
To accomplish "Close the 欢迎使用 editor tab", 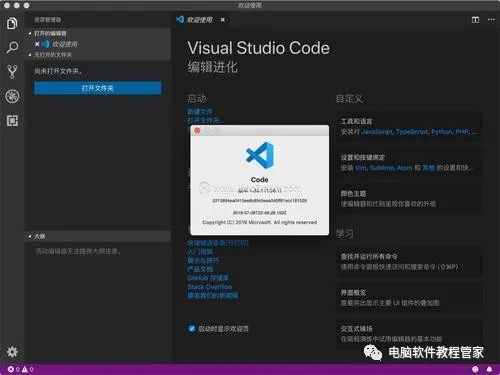I will pyautogui.click(x=222, y=20).
